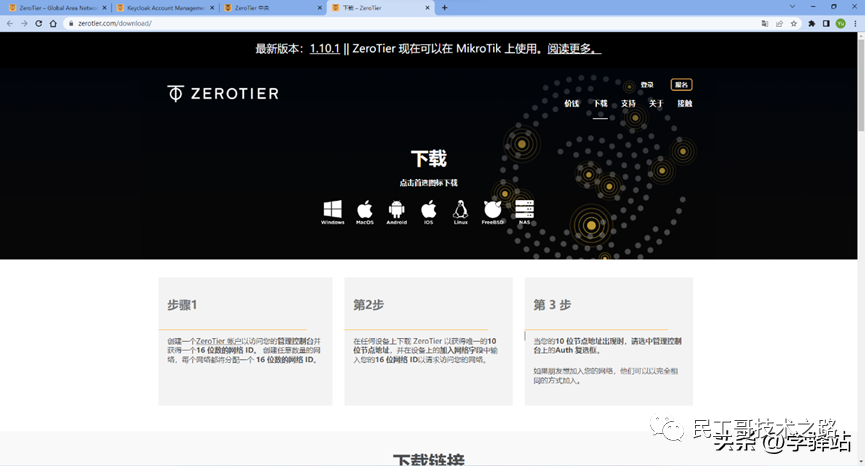Switch to the Keycloak Account Management tab

(x=165, y=8)
